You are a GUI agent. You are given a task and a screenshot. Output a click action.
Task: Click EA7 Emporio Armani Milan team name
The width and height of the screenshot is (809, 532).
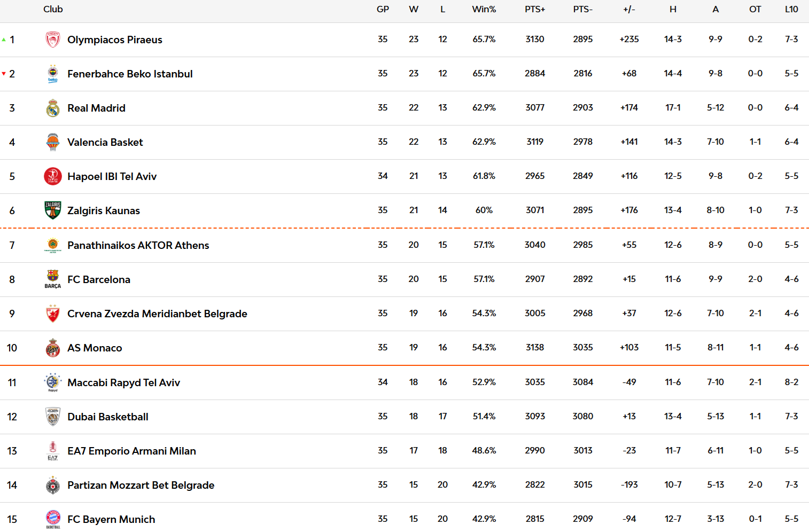point(131,451)
